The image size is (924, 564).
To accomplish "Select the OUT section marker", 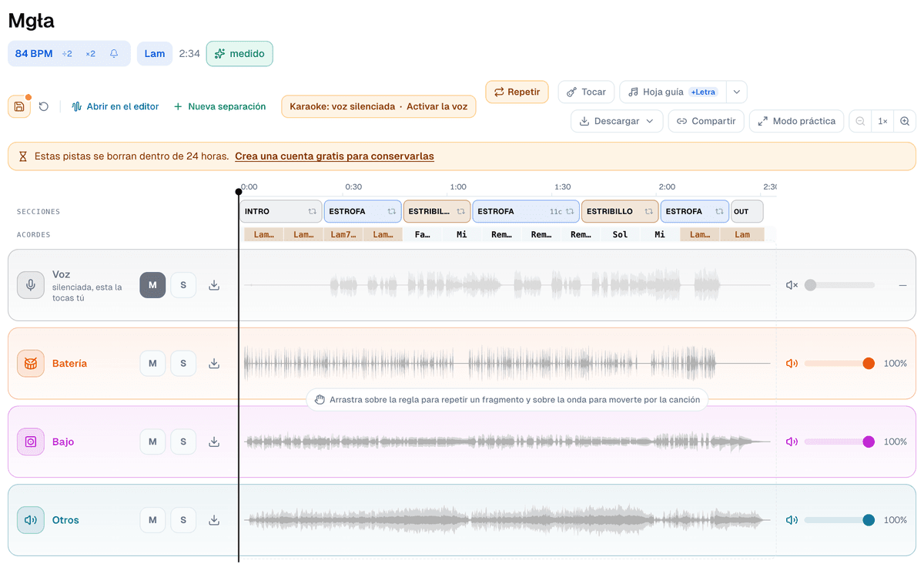I will [747, 211].
